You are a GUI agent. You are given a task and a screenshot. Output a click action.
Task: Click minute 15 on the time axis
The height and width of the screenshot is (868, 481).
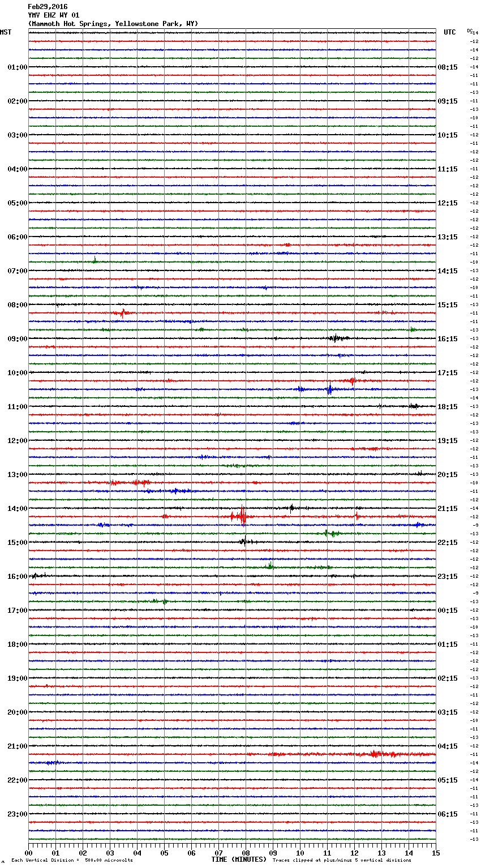436,853
